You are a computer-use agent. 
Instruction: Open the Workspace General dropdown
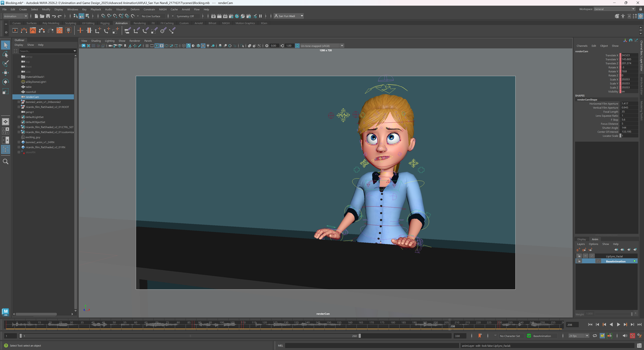(614, 9)
